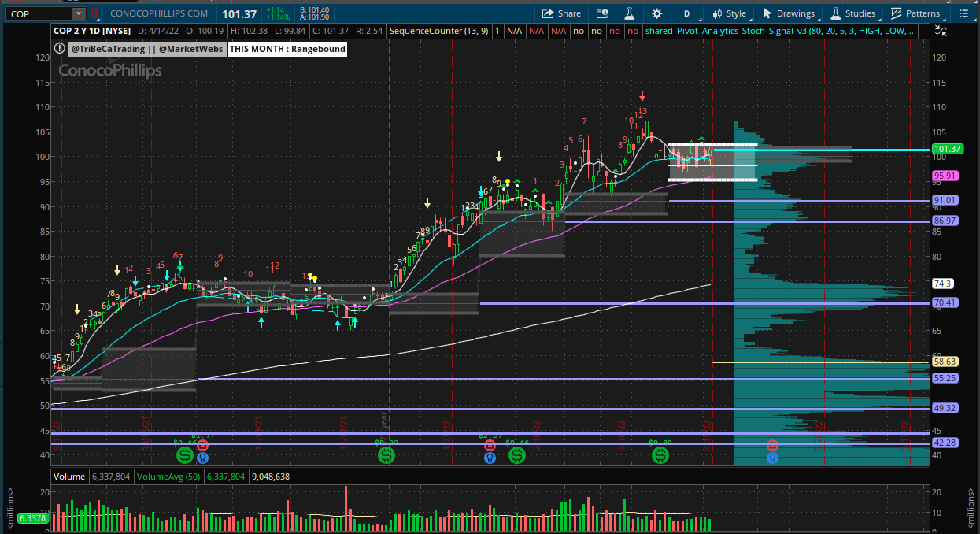Click the 101.37 green price bubble on axis
The image size is (980, 534).
[x=947, y=149]
